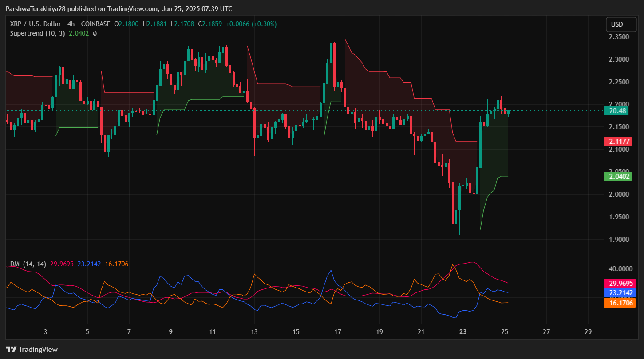Click the blue 23.2142 DMI axis tag
This screenshot has height=359, width=644.
coord(620,293)
